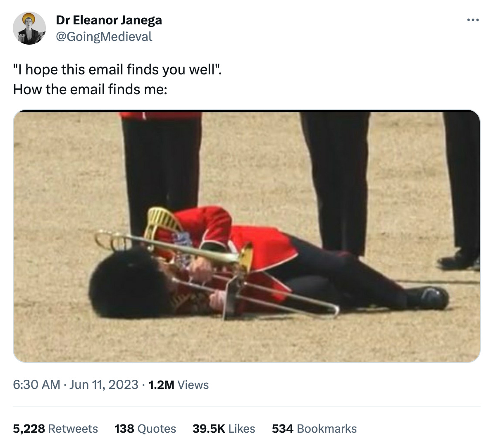Screen dimensions: 491x448
Task: Open the Dr Eleanor Janega display name link
Action: tap(109, 20)
